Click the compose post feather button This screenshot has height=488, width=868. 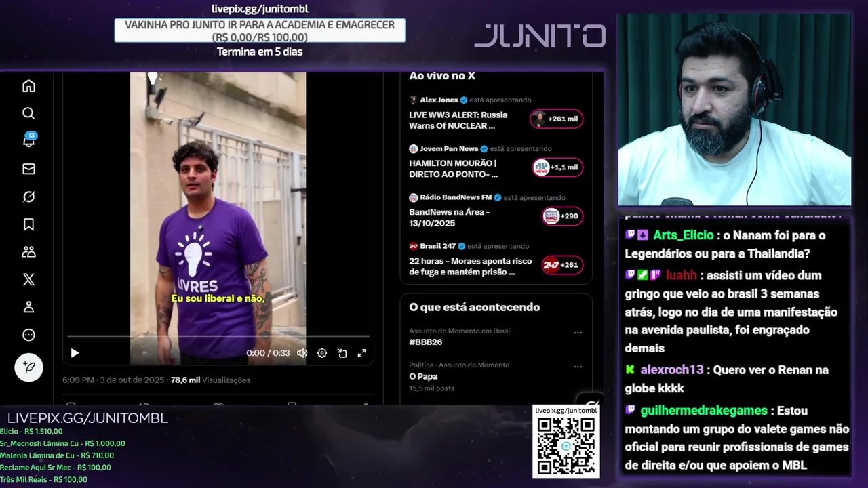click(x=28, y=367)
